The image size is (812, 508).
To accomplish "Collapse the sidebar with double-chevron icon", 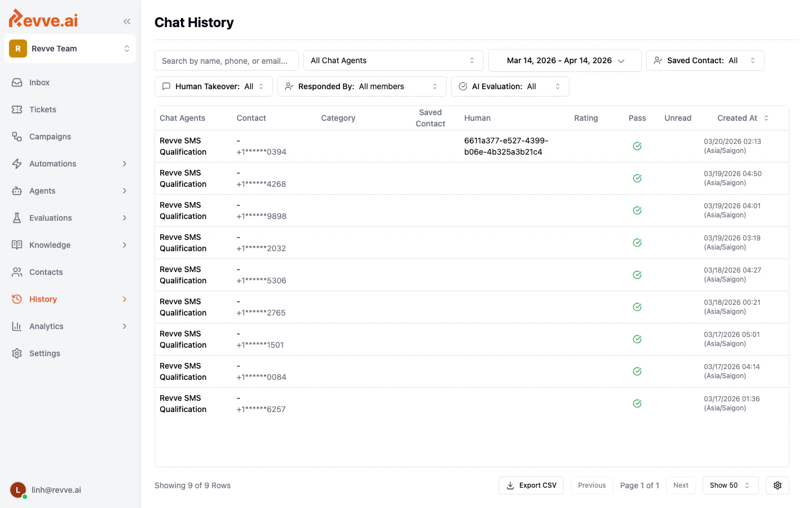I will coord(127,21).
